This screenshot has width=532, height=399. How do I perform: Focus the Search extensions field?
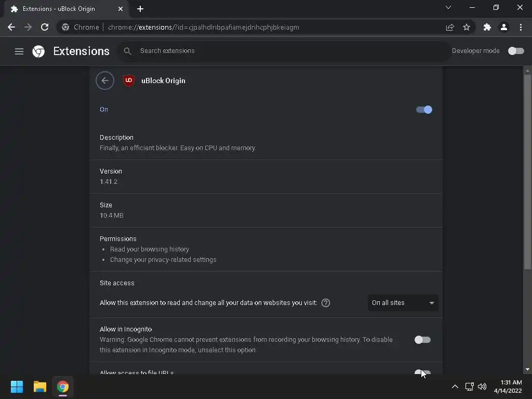tap(284, 51)
